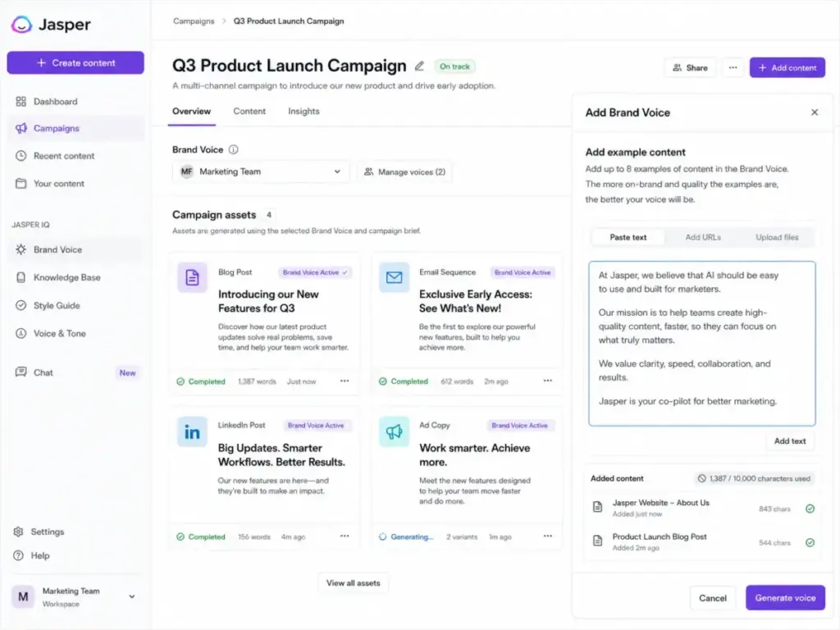
Task: Switch to the Insights tab
Action: click(304, 112)
